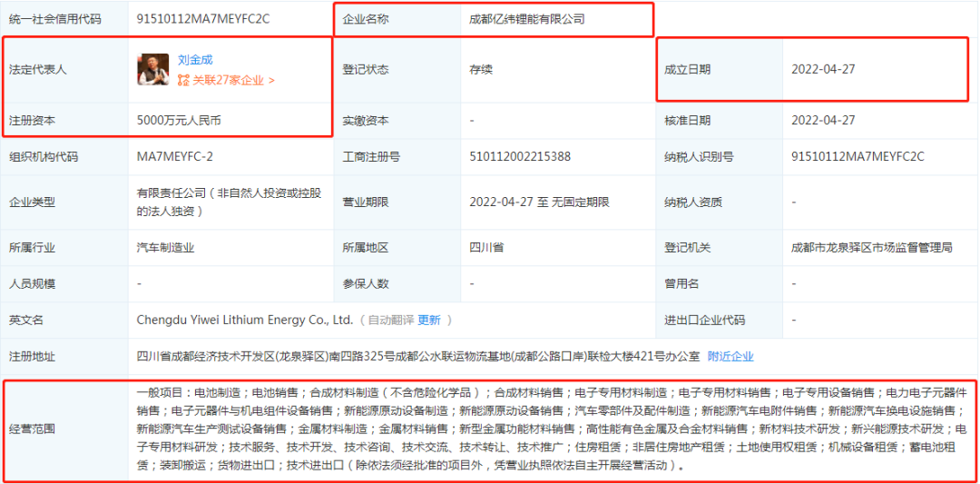Viewport: 980px width, 484px height.
Task: Click registration authority 成都市龙泉驿区市场监督管理局
Action: [x=872, y=247]
